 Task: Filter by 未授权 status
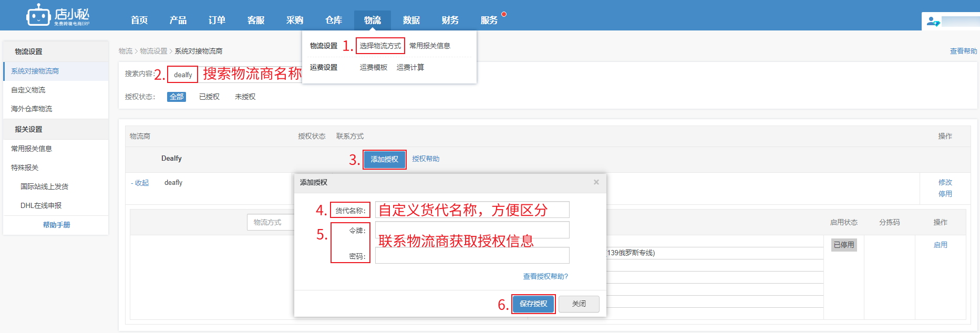(x=245, y=97)
